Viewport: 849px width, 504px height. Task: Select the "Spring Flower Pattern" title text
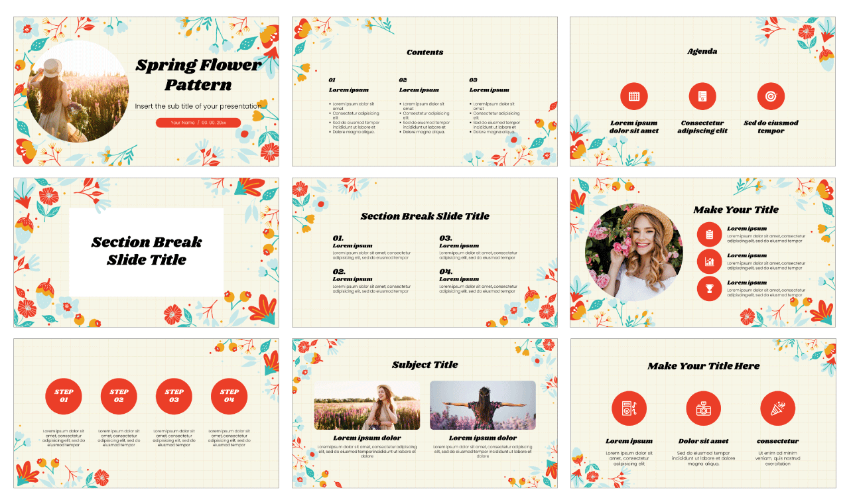(198, 74)
